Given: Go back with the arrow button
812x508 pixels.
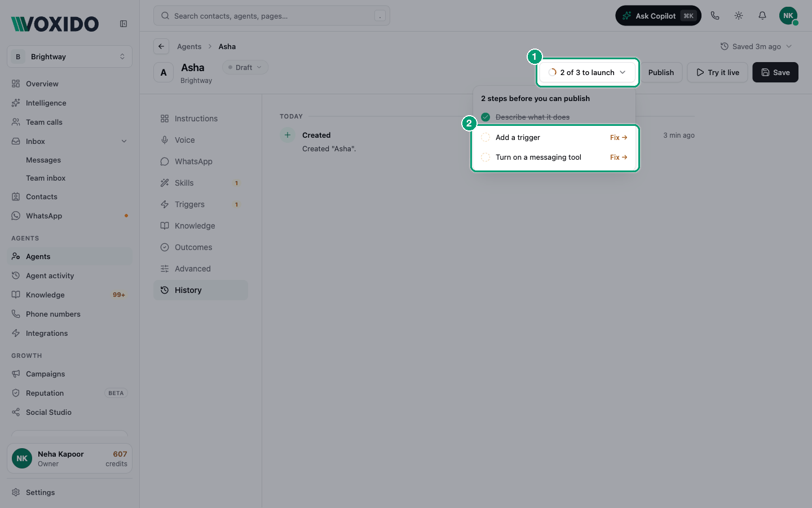Looking at the screenshot, I should click(161, 46).
